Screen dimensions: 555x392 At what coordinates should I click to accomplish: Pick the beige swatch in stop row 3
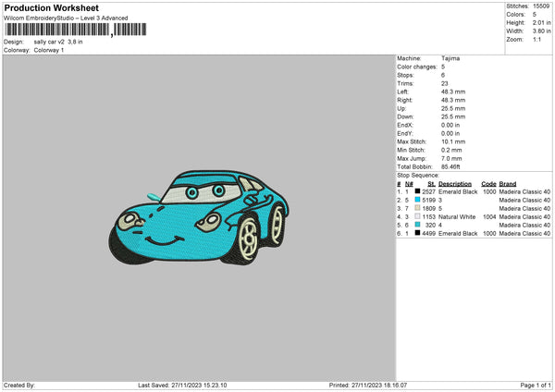(x=418, y=208)
